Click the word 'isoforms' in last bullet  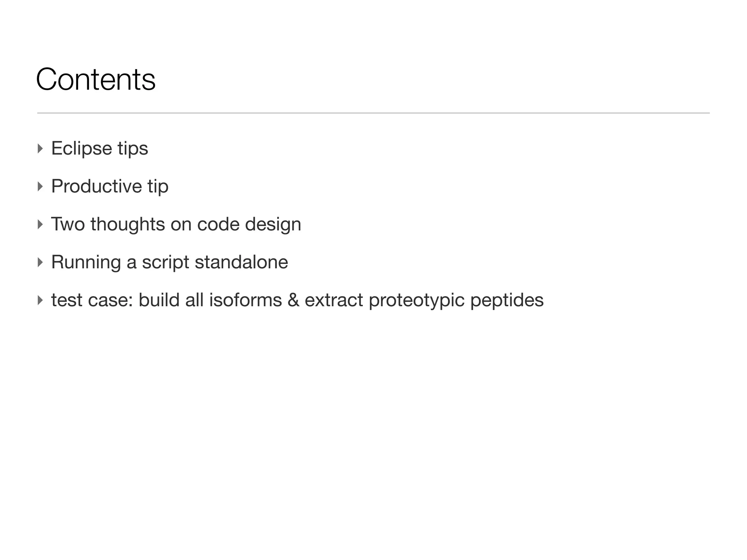tap(245, 300)
